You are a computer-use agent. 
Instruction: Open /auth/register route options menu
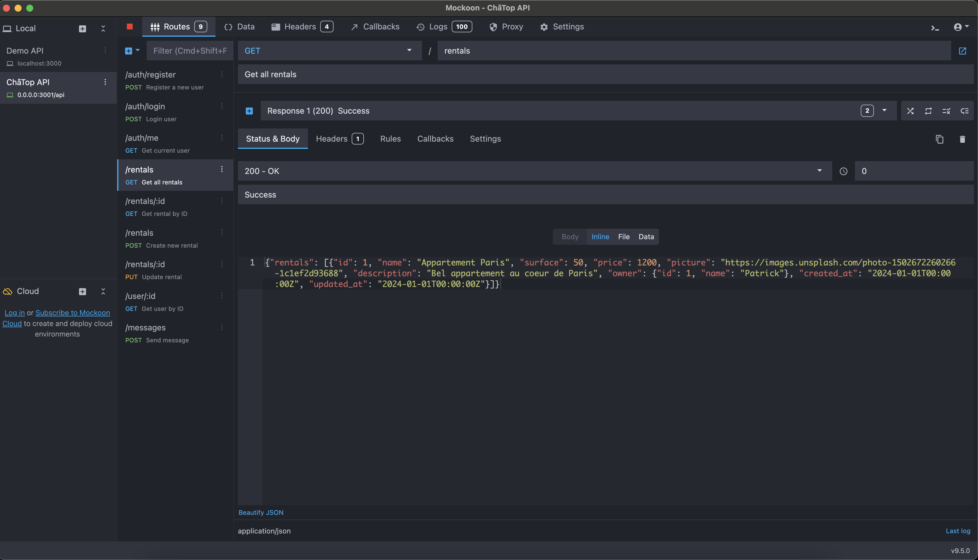[222, 74]
